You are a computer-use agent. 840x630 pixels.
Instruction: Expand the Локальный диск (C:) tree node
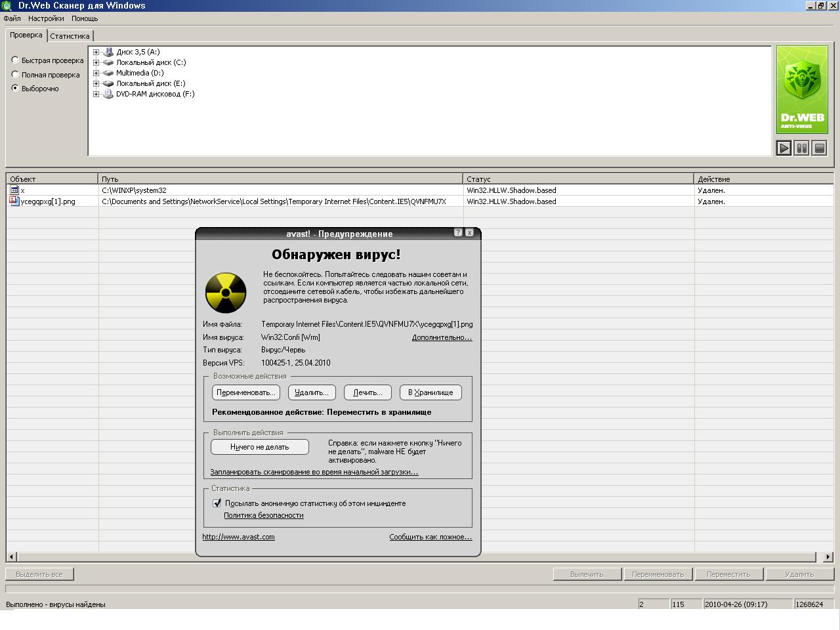click(96, 62)
